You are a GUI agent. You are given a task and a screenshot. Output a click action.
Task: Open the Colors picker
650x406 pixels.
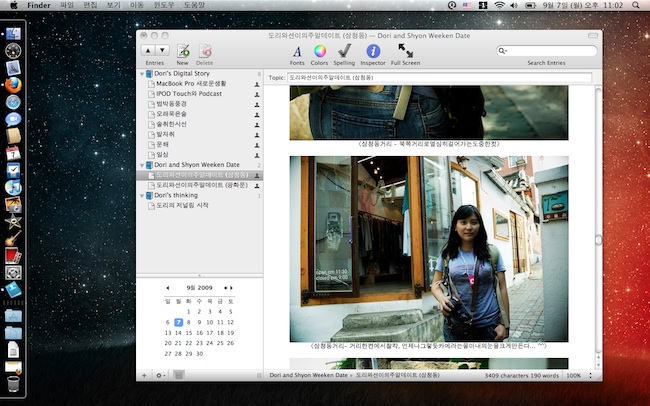coord(319,55)
